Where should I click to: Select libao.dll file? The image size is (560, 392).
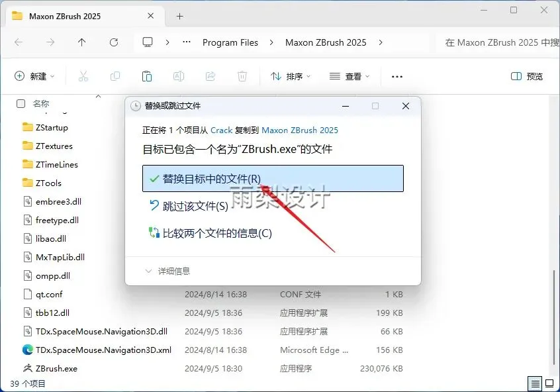pyautogui.click(x=44, y=238)
